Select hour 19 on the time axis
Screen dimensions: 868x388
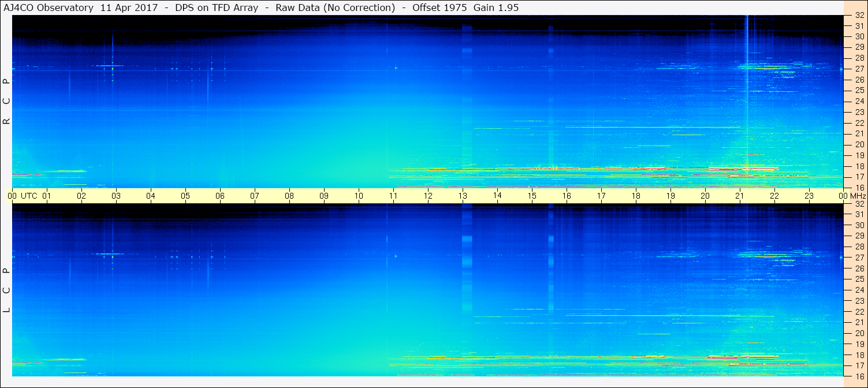click(670, 196)
